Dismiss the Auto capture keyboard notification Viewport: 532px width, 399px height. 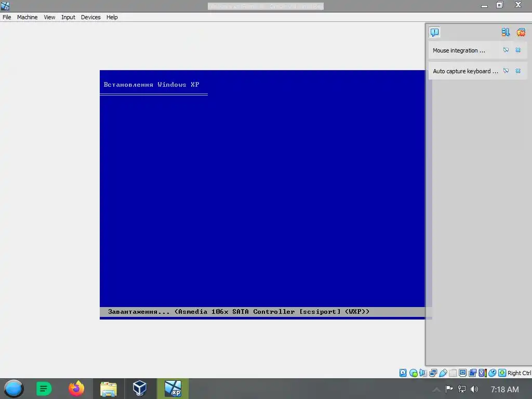(518, 71)
